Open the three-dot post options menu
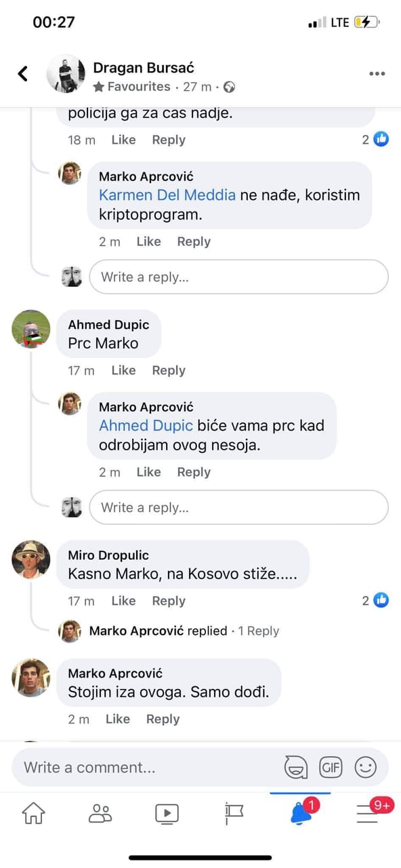 tap(377, 74)
